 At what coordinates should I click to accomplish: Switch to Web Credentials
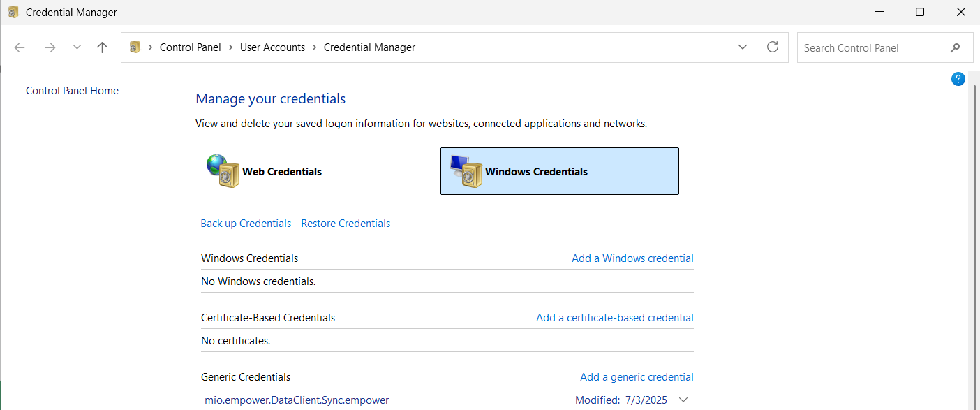265,171
